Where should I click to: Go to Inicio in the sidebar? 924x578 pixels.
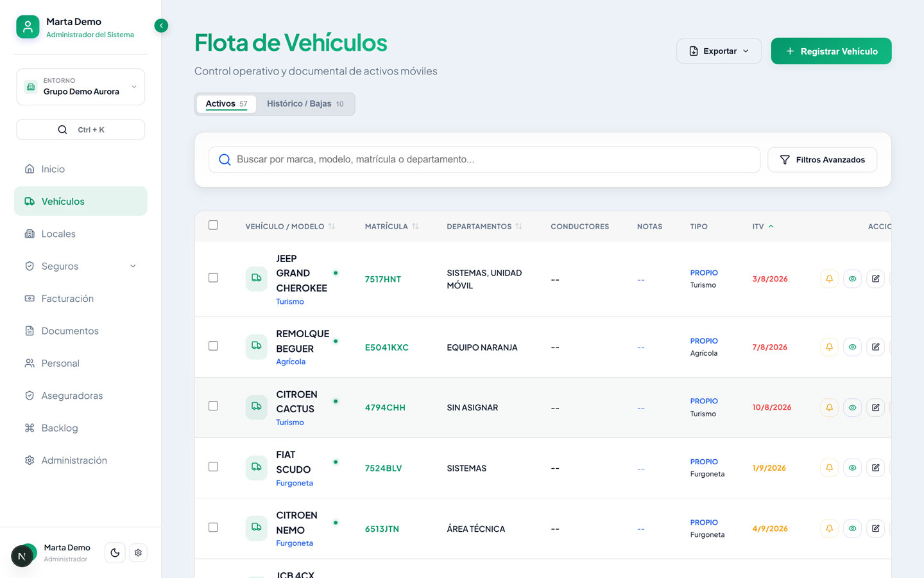click(x=81, y=169)
